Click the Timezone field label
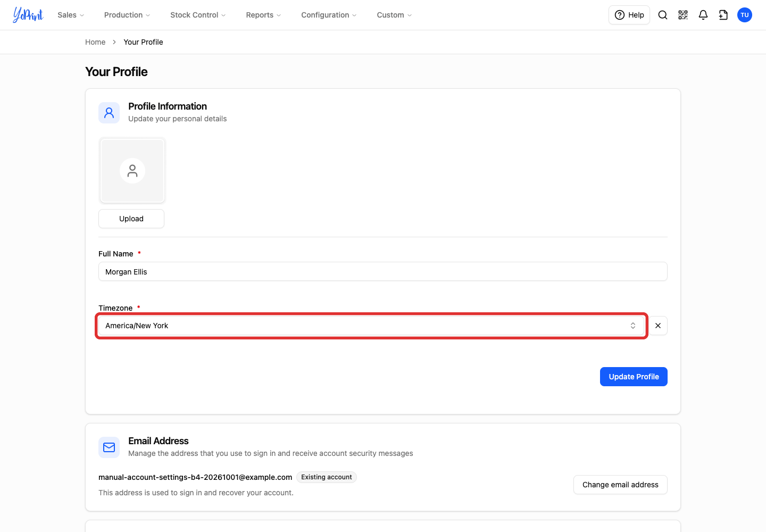766x532 pixels. click(115, 308)
